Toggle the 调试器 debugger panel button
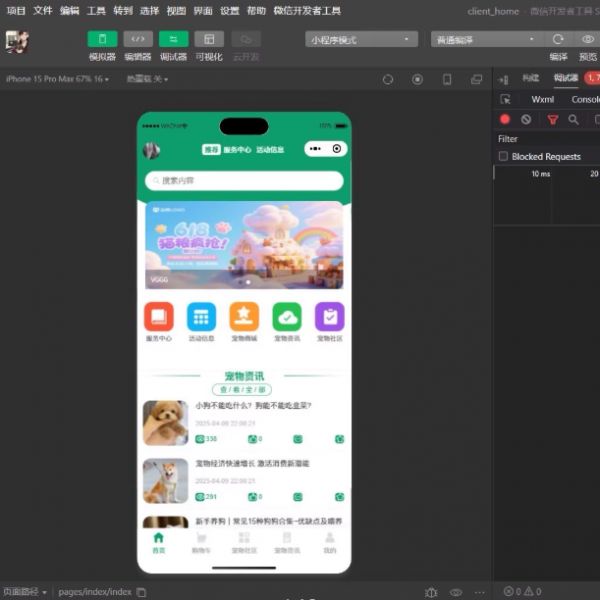 [173, 39]
